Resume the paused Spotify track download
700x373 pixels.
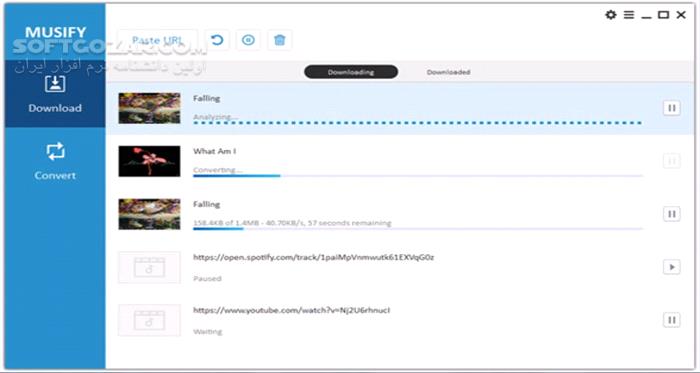click(671, 267)
